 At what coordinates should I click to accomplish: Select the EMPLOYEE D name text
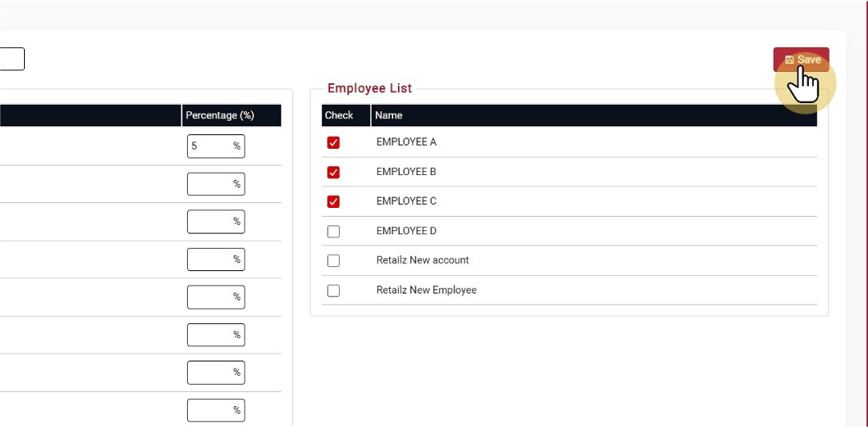406,231
